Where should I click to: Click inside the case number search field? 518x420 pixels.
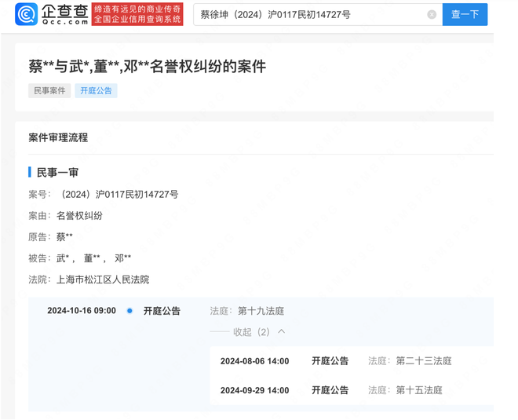(310, 15)
